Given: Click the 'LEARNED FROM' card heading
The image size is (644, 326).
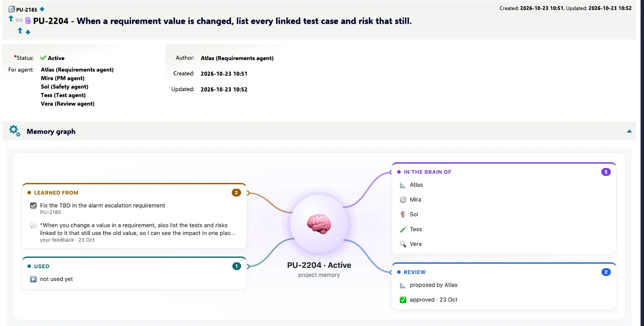Looking at the screenshot, I should click(x=56, y=193).
